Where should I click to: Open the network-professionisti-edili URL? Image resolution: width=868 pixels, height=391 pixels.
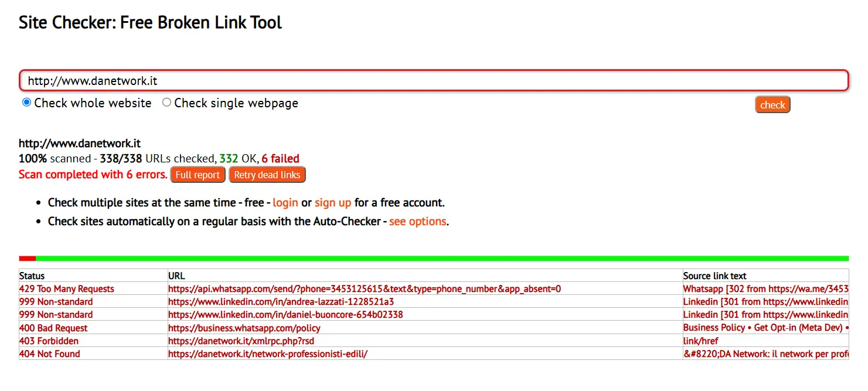tap(268, 354)
